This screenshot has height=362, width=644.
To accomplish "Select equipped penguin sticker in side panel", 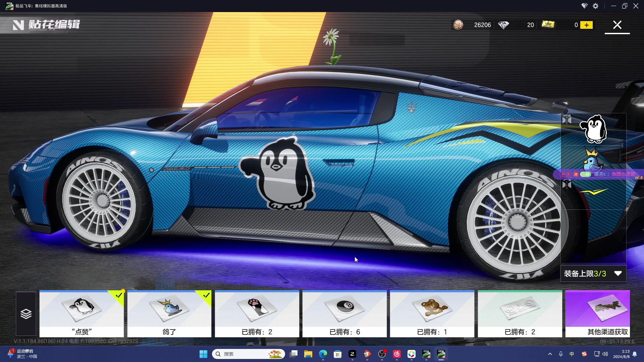I will 593,129.
